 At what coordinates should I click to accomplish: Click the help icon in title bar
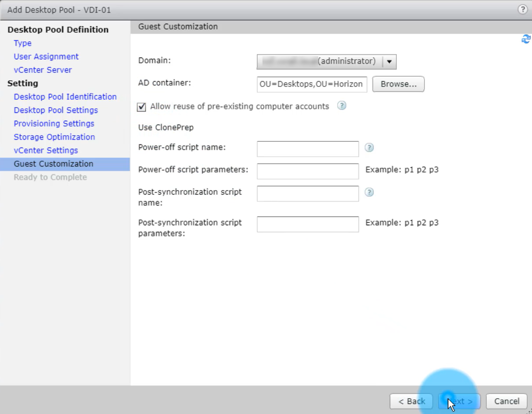pos(522,10)
